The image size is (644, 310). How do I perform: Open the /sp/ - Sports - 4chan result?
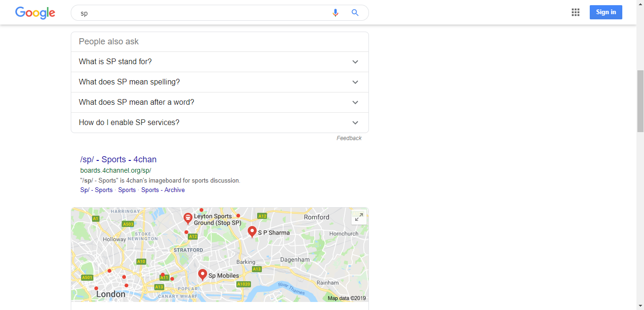(118, 159)
